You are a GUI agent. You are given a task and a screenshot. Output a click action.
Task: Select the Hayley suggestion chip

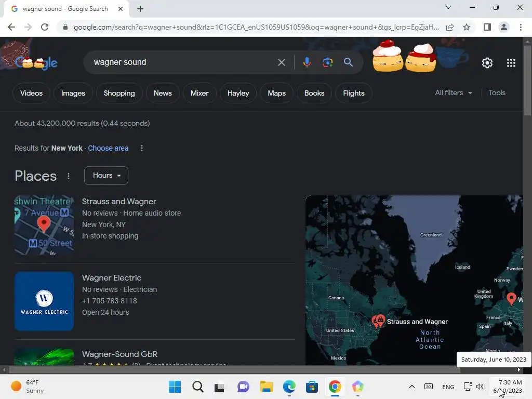pos(238,93)
